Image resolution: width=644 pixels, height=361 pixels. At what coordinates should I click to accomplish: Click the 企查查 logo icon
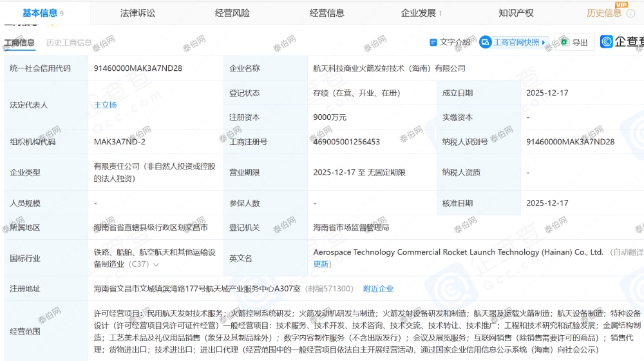(607, 42)
